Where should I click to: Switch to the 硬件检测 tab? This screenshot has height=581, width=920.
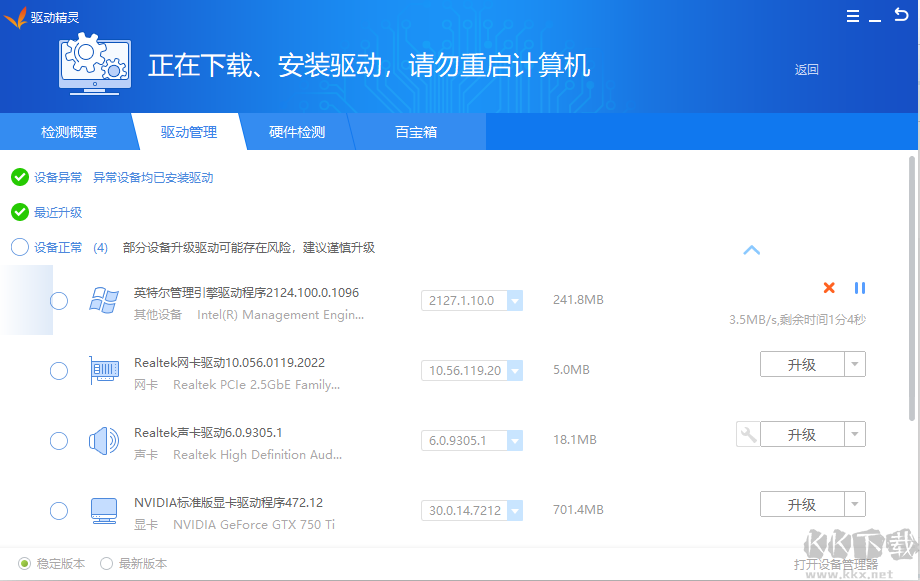pos(297,132)
